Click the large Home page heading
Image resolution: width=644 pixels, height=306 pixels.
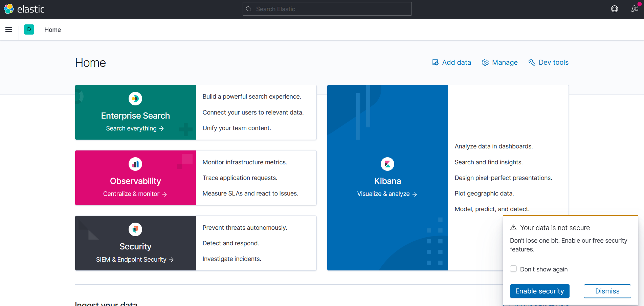[90, 63]
